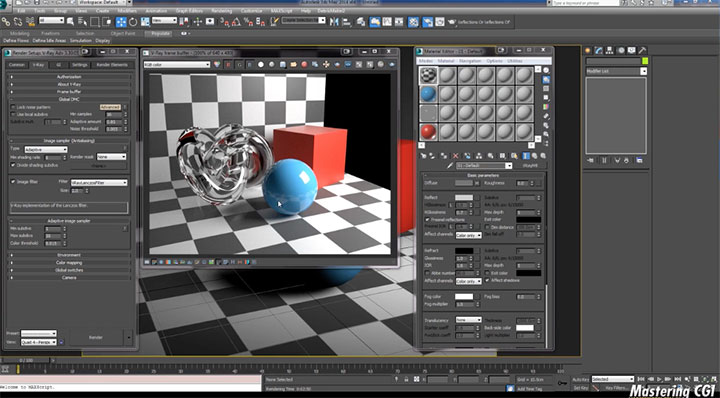This screenshot has height=398, width=720.
Task: Click the Mirror tool icon
Action: coord(334,22)
